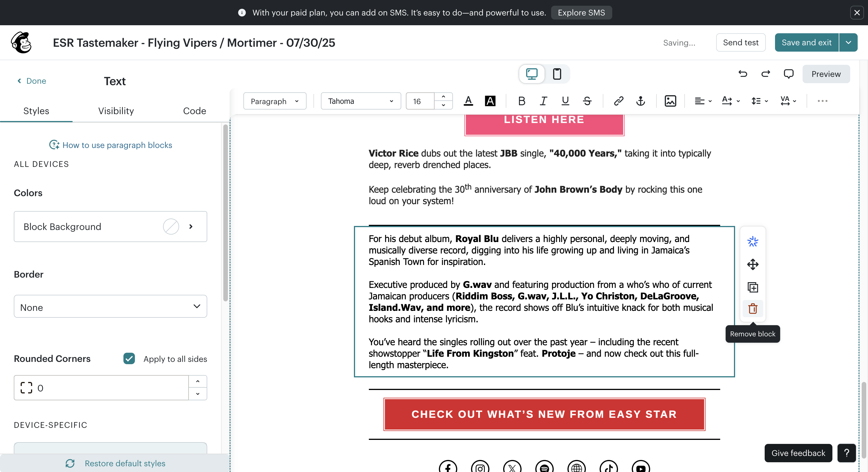Switch to mobile preview mode
The image size is (868, 472).
(x=557, y=74)
